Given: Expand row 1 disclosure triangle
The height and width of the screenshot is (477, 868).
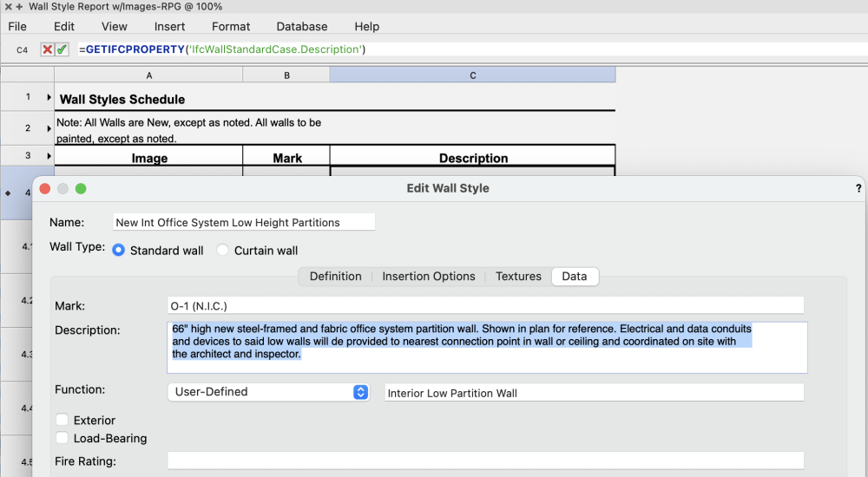Looking at the screenshot, I should pyautogui.click(x=49, y=97).
